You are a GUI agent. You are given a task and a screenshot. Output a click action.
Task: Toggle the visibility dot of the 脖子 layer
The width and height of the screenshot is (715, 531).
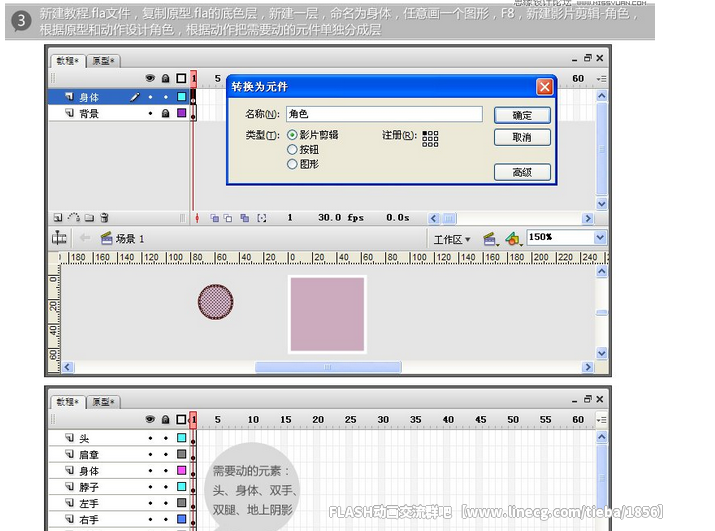(x=150, y=487)
